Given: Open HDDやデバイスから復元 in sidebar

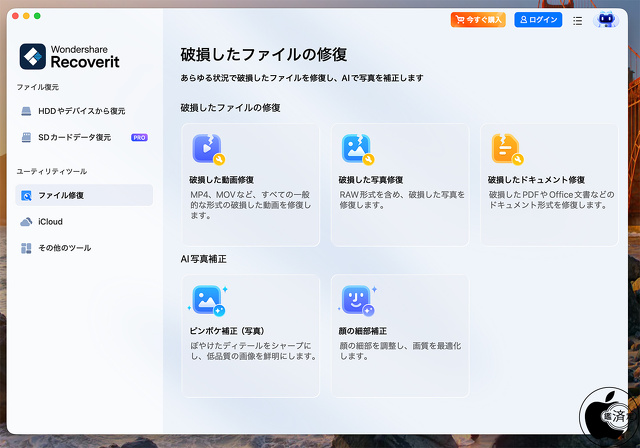Looking at the screenshot, I should (84, 111).
